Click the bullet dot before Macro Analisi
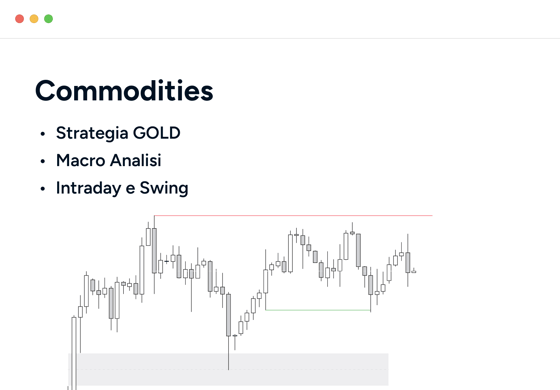 tap(43, 161)
